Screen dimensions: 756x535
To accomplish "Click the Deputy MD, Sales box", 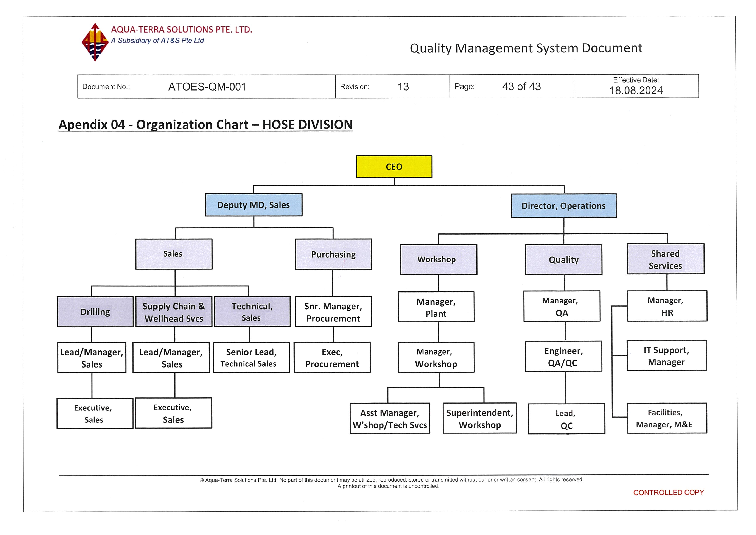I will click(x=254, y=205).
